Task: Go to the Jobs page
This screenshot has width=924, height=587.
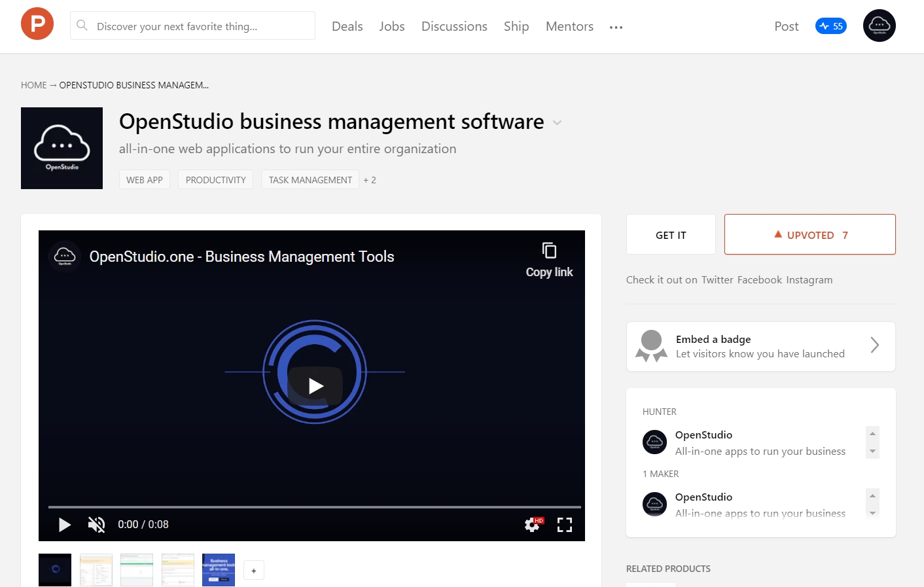Action: pos(392,26)
